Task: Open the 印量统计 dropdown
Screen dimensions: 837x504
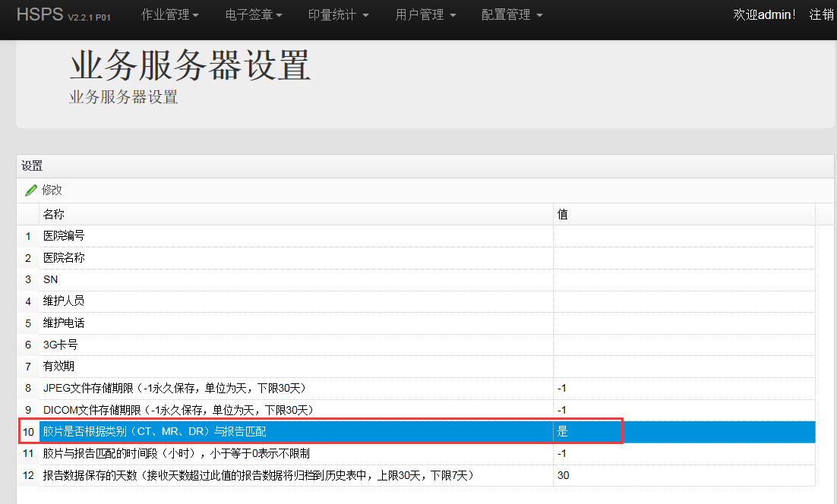Action: click(x=338, y=15)
